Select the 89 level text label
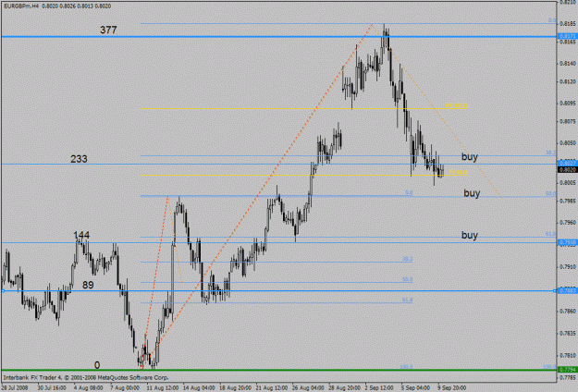Screen dimensions: 578x392 click(x=88, y=285)
